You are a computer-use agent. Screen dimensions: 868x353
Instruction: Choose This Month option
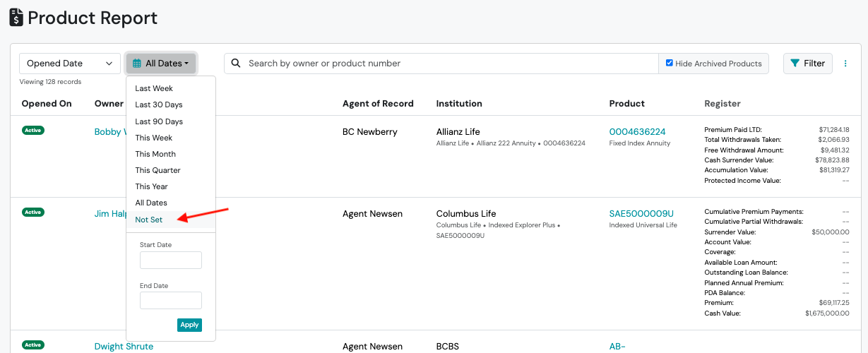(155, 154)
